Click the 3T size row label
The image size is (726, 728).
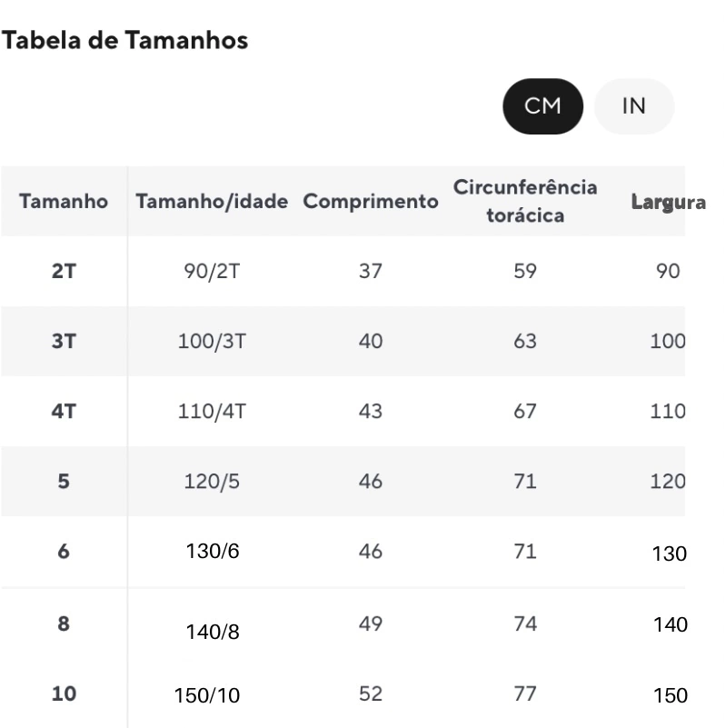(x=64, y=341)
